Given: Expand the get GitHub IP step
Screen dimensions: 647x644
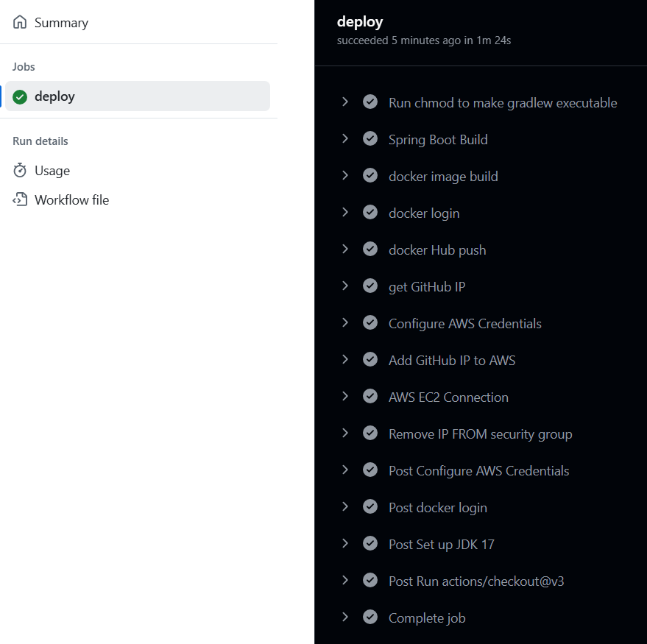Looking at the screenshot, I should coord(345,286).
